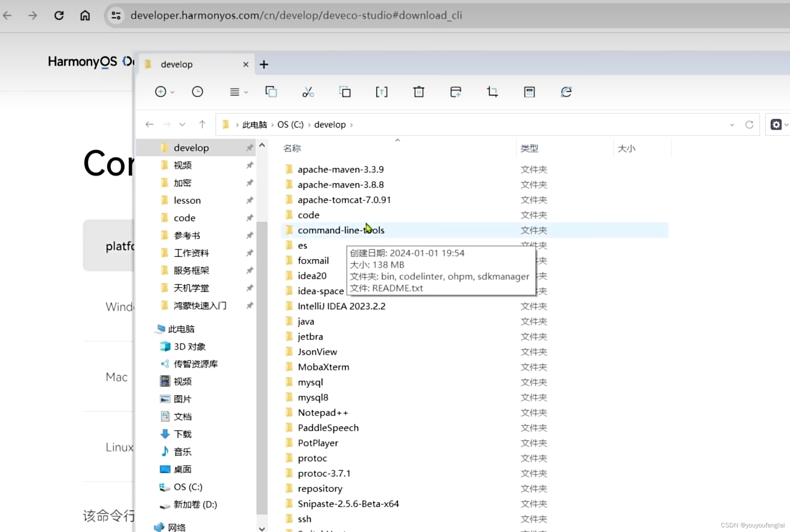Screen dimensions: 790x532
Task: Click develop in the breadcrumb path
Action: click(330, 125)
